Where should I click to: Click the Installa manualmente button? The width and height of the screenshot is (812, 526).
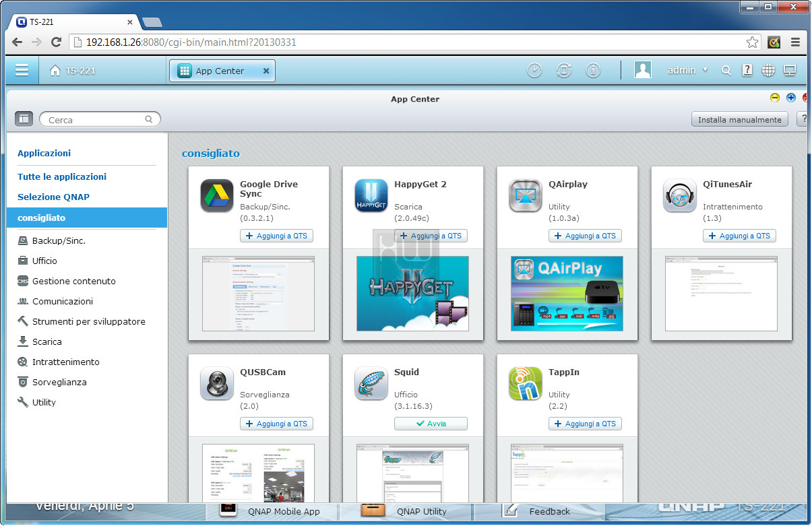tap(739, 119)
